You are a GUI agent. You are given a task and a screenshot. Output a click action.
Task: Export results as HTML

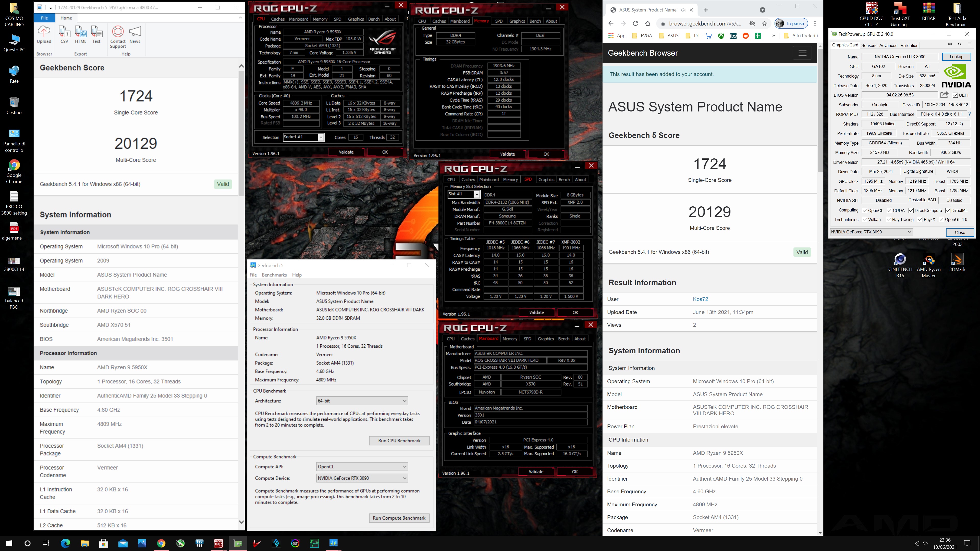(x=80, y=35)
